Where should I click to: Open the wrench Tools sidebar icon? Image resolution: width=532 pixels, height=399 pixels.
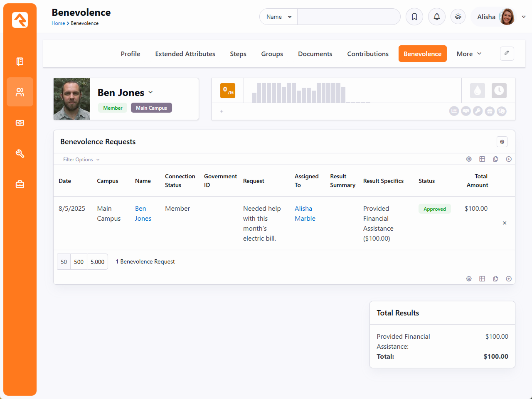[20, 154]
